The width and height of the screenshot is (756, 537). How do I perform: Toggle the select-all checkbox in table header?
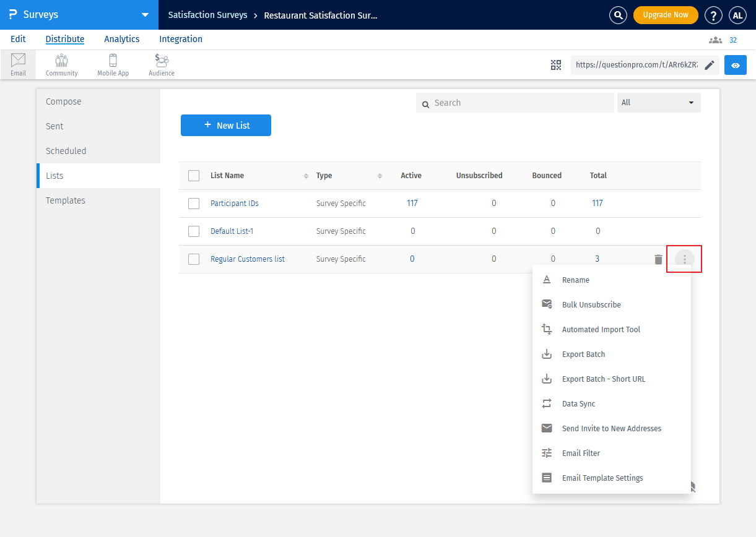click(194, 176)
